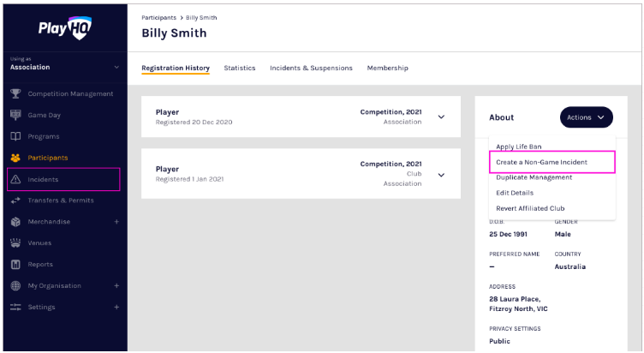Expand My Organisation submenu plus sign
This screenshot has width=644, height=353.
click(x=116, y=285)
